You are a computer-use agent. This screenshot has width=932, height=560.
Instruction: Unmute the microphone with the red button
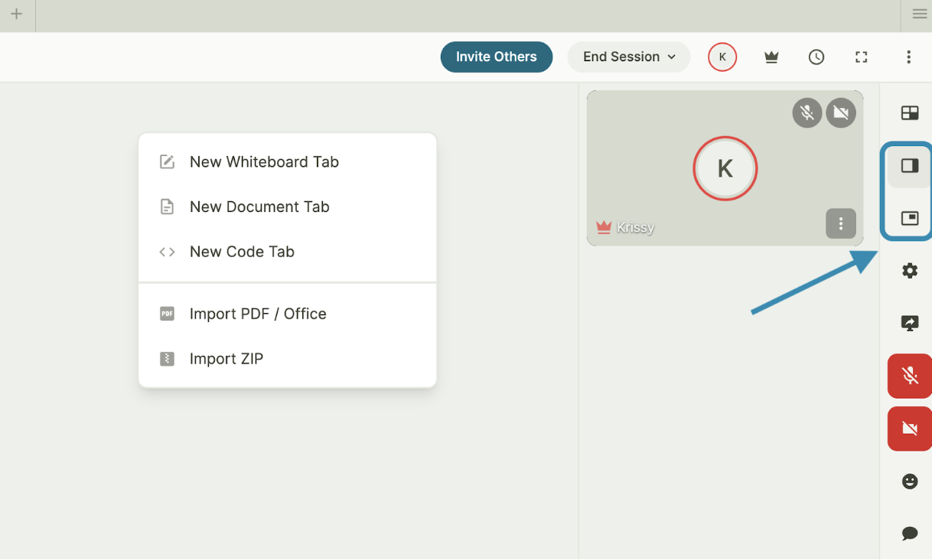[910, 376]
